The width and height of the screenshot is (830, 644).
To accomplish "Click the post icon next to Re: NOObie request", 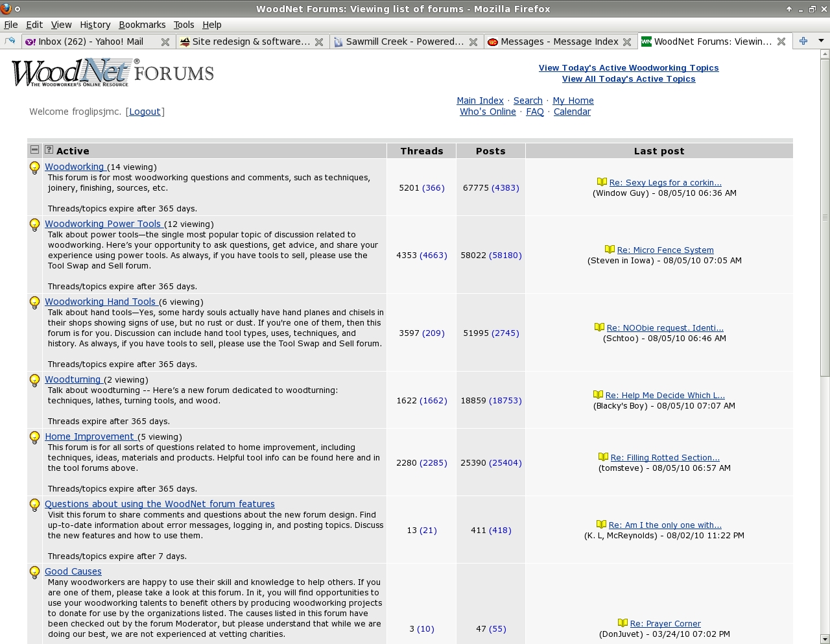I will (599, 328).
